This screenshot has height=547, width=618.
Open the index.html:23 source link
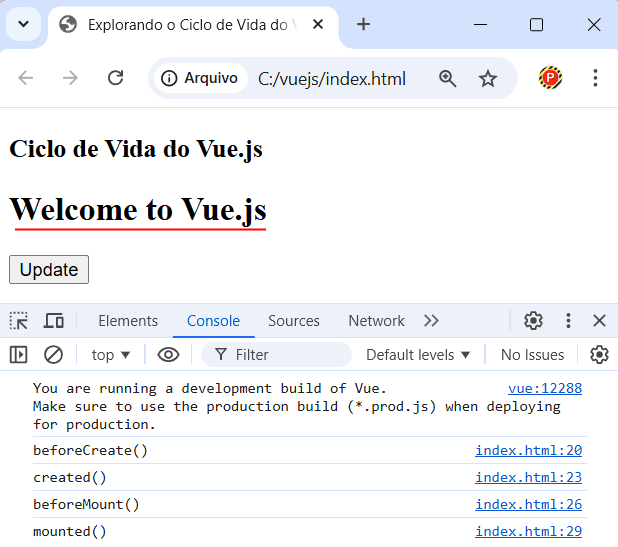tap(529, 478)
